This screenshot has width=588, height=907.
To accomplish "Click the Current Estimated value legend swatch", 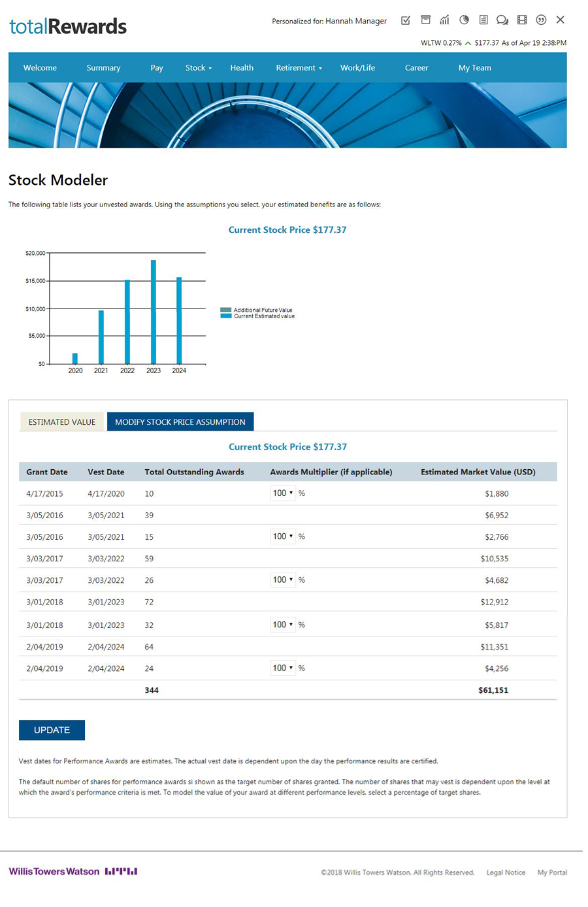I will (x=225, y=316).
